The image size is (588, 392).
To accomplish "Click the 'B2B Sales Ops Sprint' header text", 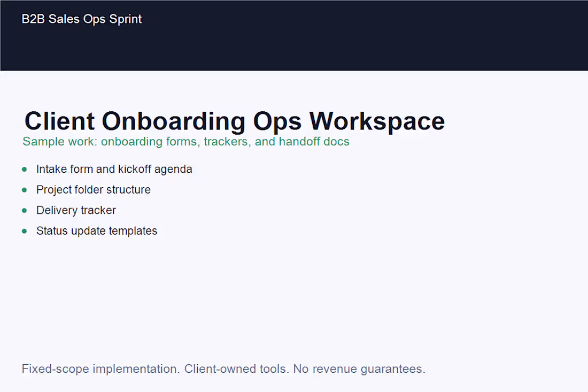I will [82, 19].
